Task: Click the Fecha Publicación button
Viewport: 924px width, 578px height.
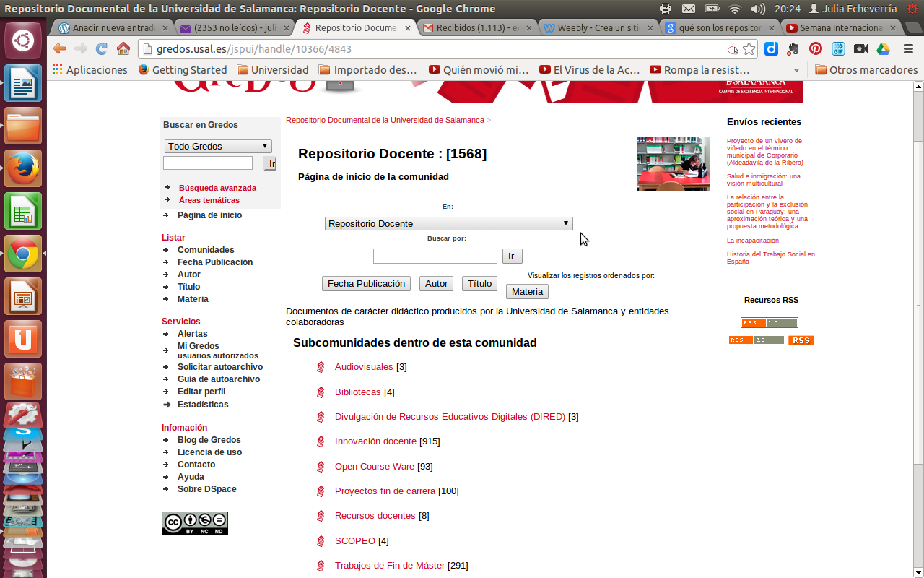Action: [x=366, y=284]
